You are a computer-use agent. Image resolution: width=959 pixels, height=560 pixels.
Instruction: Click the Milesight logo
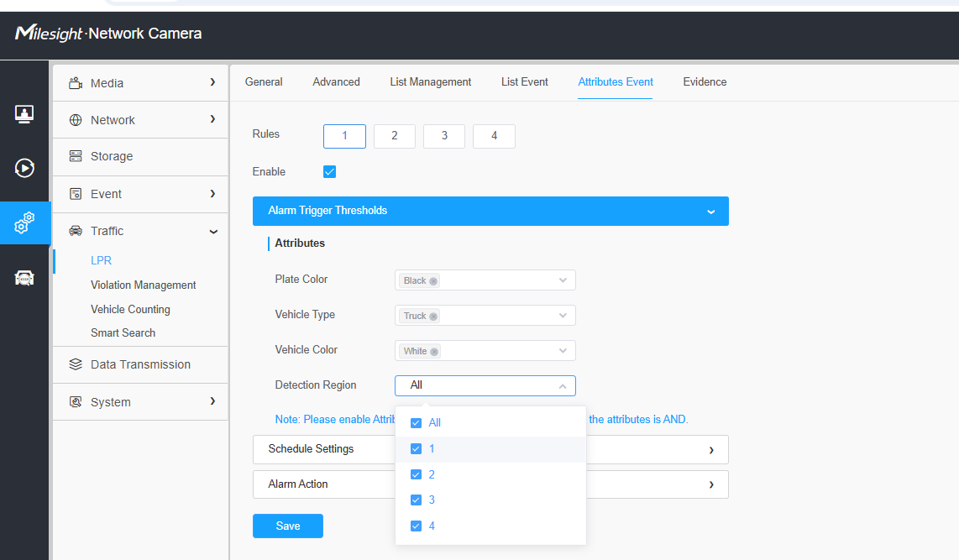pyautogui.click(x=49, y=33)
